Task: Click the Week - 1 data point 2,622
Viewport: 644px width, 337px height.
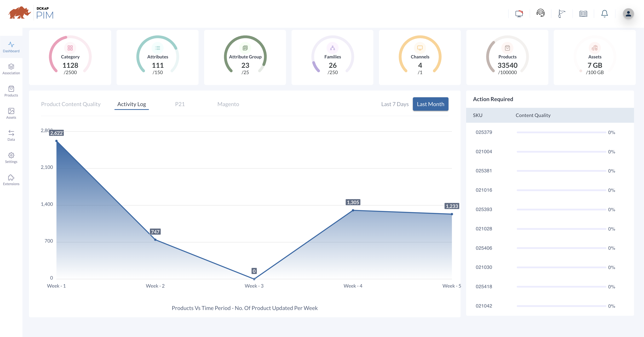Action: coord(57,141)
